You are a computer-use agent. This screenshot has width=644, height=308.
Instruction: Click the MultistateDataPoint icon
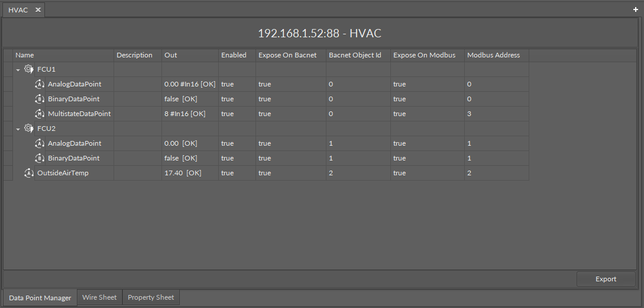[40, 114]
